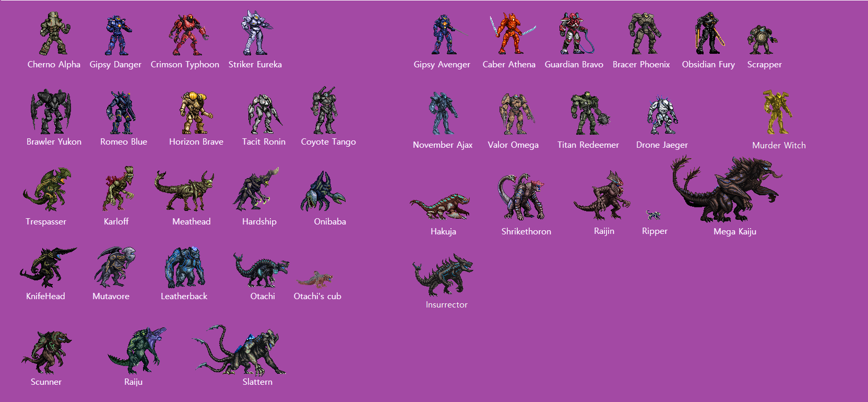Click the "Striker Eureka" label text
This screenshot has width=868, height=402.
pos(255,64)
